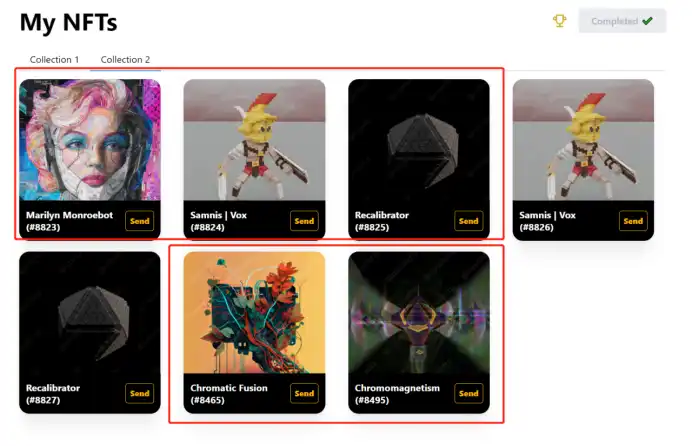This screenshot has width=692, height=446.
Task: Send the Recalibrator #8827 NFT
Action: pos(139,394)
